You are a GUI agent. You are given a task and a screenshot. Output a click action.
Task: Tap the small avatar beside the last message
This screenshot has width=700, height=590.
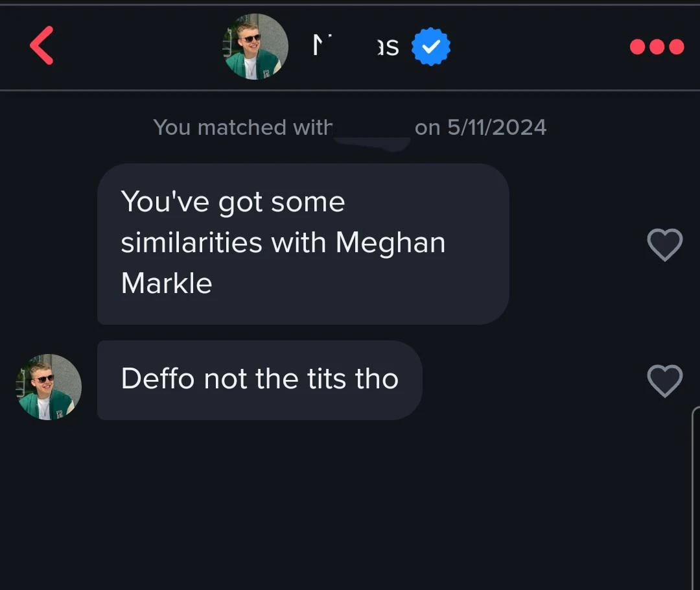pos(49,386)
